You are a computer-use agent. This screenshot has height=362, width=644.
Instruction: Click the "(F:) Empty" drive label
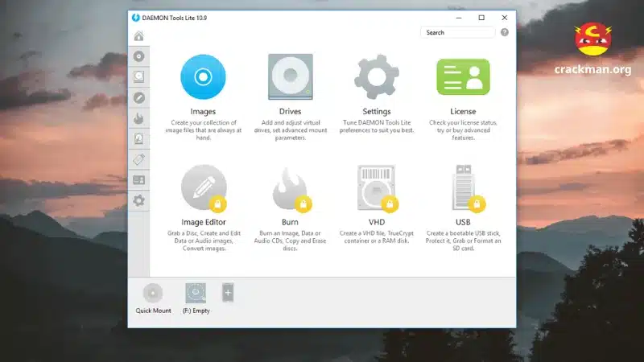pos(196,311)
